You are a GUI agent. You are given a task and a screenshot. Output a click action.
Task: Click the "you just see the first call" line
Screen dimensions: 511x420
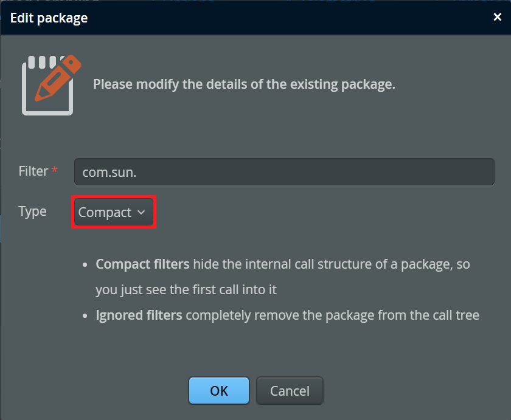pyautogui.click(x=186, y=290)
